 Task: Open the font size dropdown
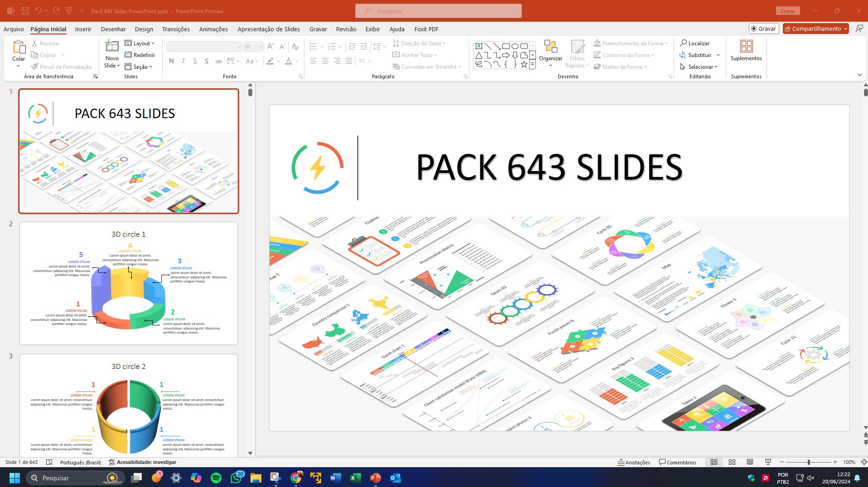pyautogui.click(x=260, y=47)
